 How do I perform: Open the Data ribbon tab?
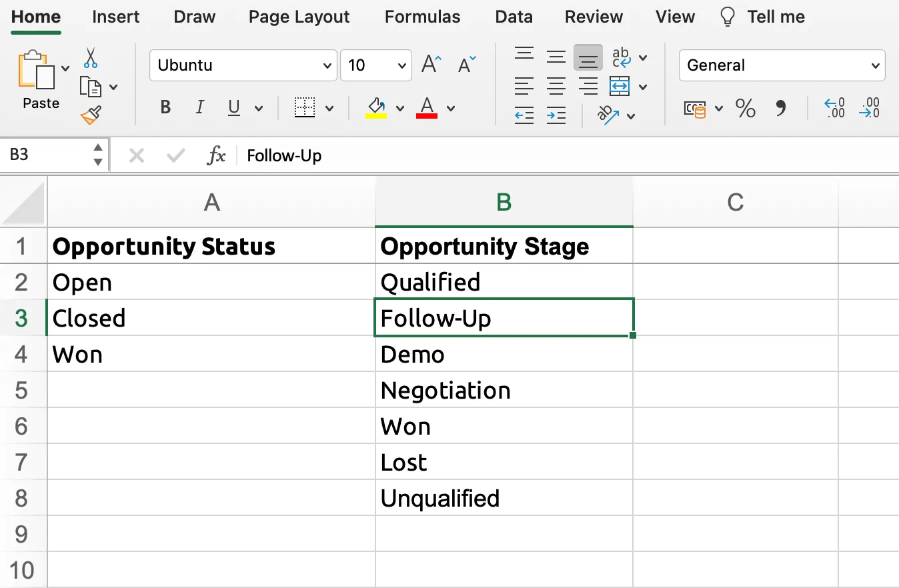tap(514, 17)
